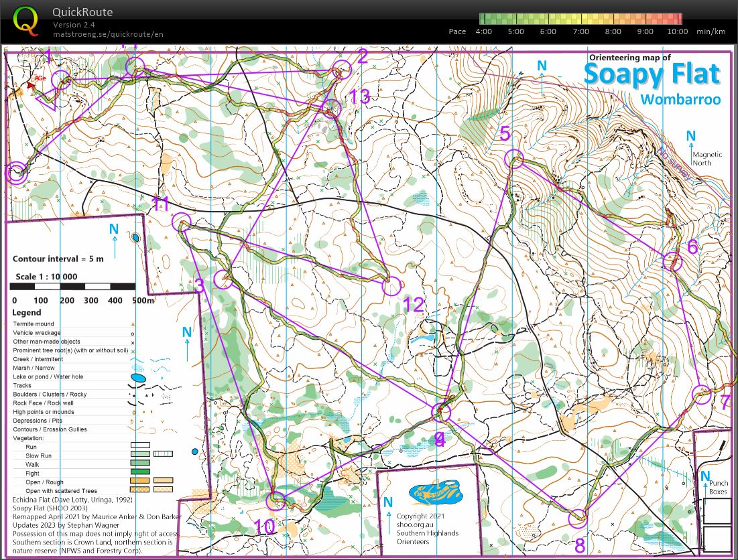Click the QuickRoute Q logo
This screenshot has height=560, width=738.
pyautogui.click(x=25, y=21)
